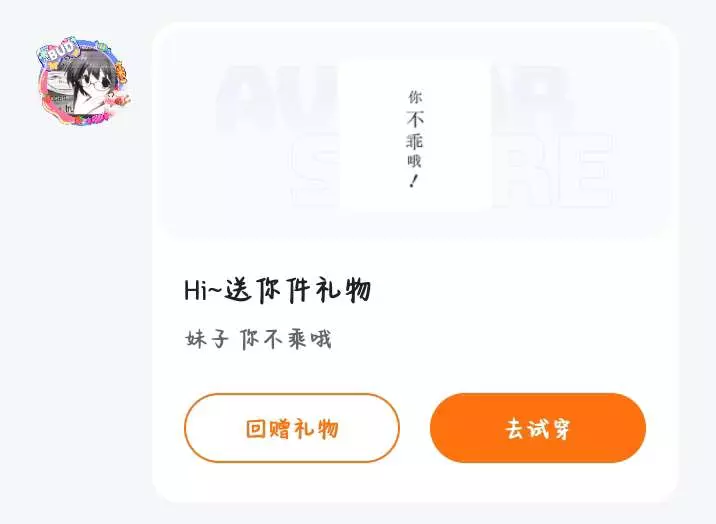Click the orange 去试穿 button
This screenshot has width=716, height=524.
point(538,428)
